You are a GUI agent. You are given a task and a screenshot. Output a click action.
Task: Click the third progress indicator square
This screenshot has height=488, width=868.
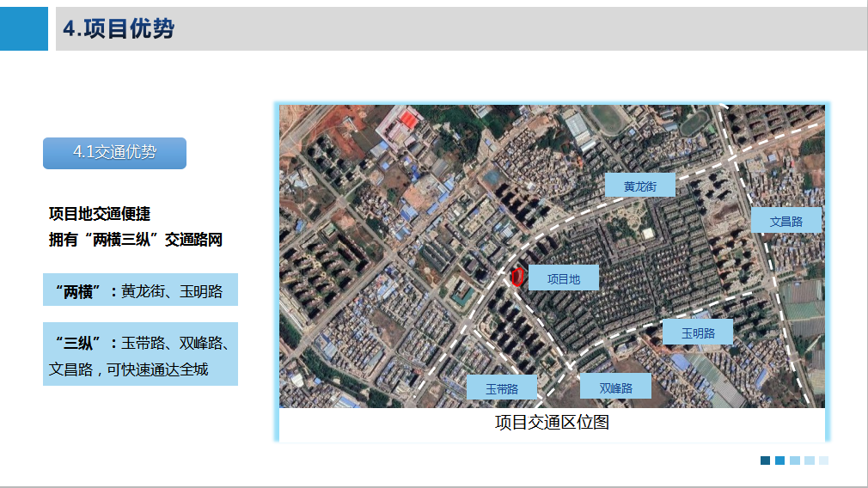point(795,461)
